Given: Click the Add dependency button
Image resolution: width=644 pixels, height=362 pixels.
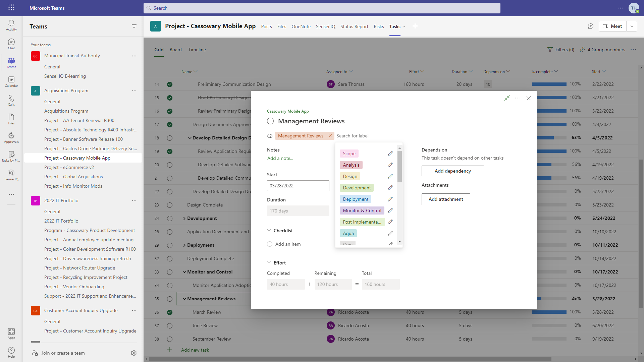Looking at the screenshot, I should (452, 171).
